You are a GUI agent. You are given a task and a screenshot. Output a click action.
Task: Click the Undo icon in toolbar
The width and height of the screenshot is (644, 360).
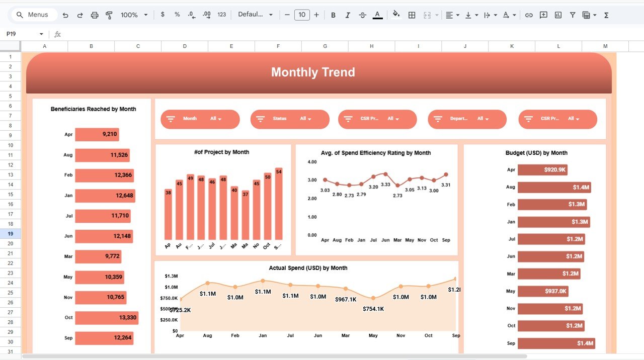65,15
